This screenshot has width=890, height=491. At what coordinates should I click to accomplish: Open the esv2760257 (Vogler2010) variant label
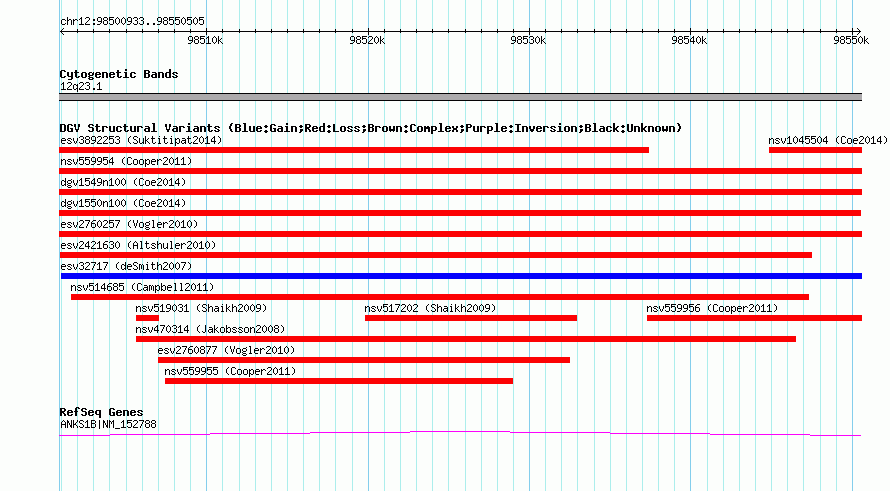pos(129,224)
